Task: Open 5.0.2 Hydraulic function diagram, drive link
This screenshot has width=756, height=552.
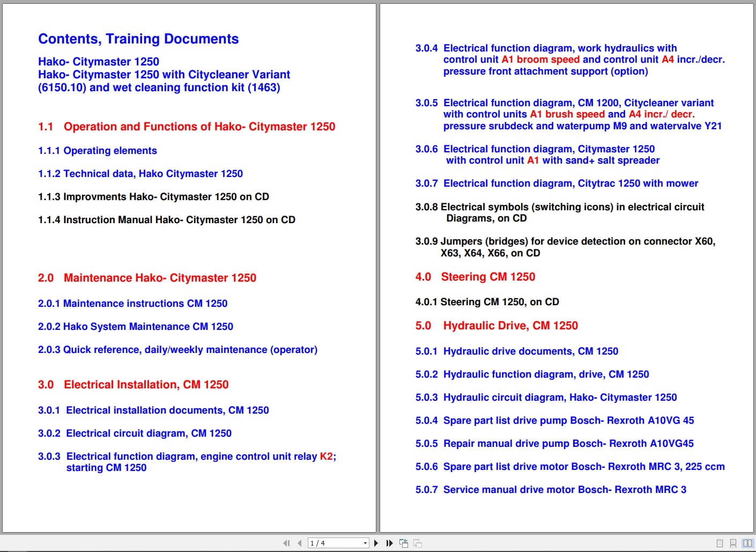Action: [532, 374]
